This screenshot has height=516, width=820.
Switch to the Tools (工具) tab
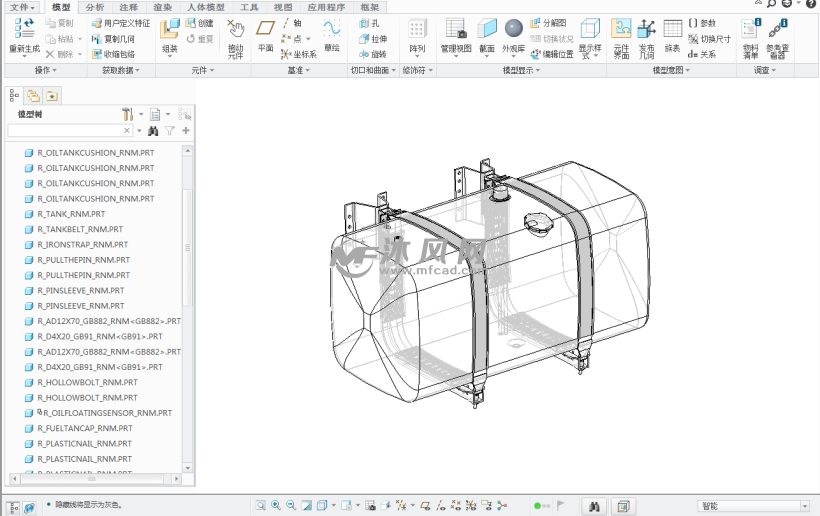pyautogui.click(x=249, y=7)
